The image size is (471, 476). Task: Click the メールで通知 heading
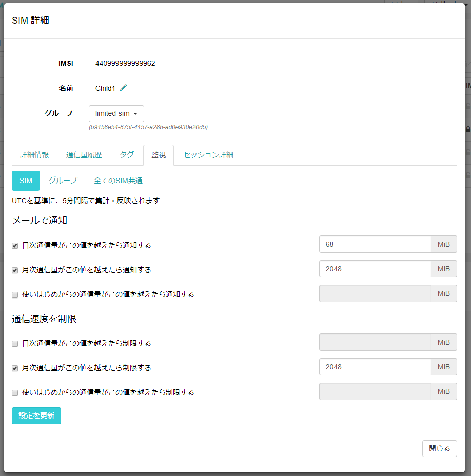[40, 221]
